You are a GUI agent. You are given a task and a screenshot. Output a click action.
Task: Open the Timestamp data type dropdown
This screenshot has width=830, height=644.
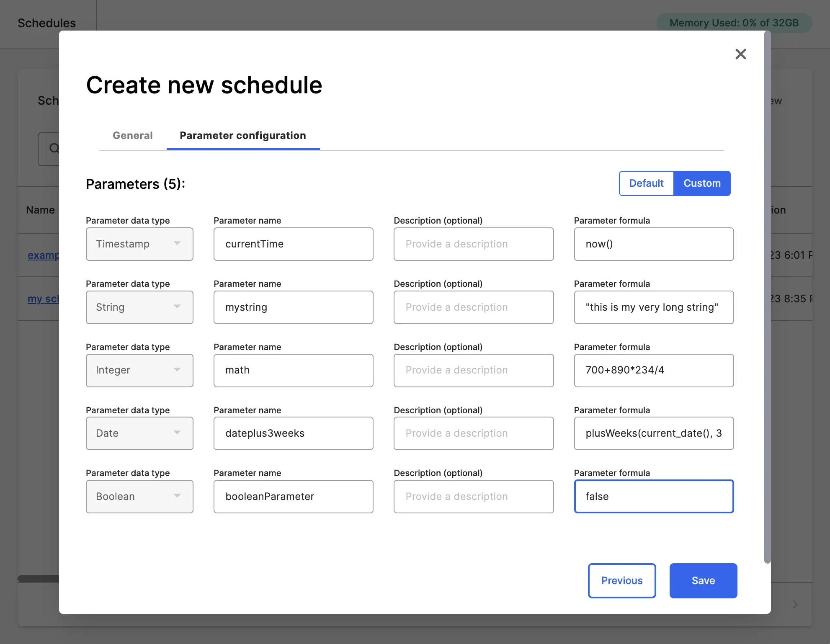pyautogui.click(x=139, y=244)
